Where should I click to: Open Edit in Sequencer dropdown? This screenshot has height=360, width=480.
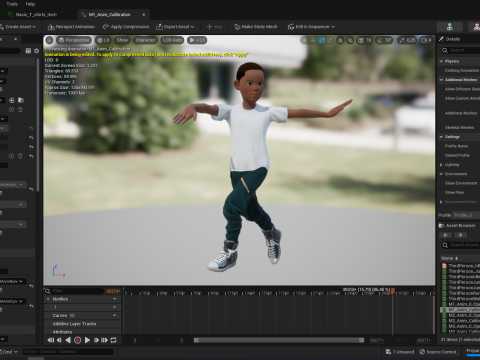(311, 27)
